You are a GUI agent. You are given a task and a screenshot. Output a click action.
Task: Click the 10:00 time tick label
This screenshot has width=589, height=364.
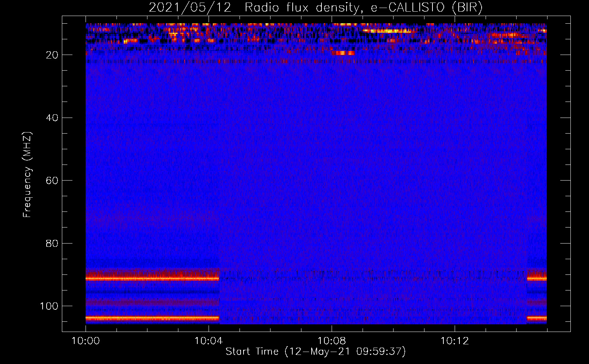[86, 341]
